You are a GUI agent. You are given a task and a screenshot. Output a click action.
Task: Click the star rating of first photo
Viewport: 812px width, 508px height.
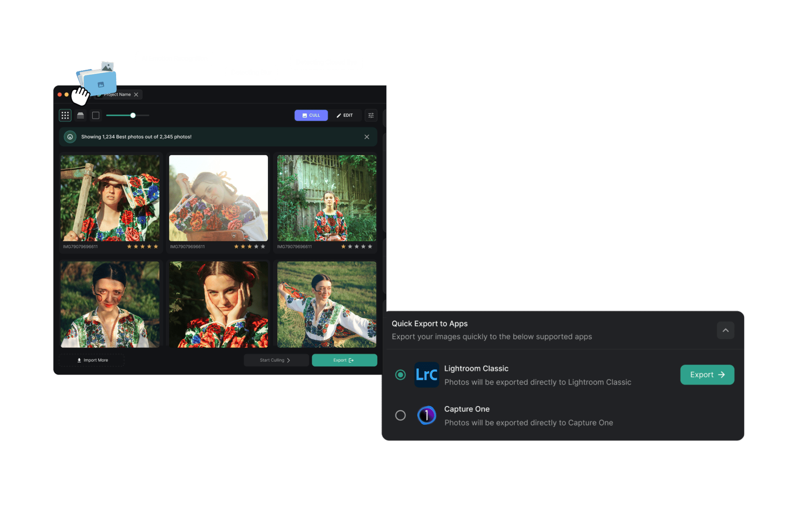click(x=143, y=247)
